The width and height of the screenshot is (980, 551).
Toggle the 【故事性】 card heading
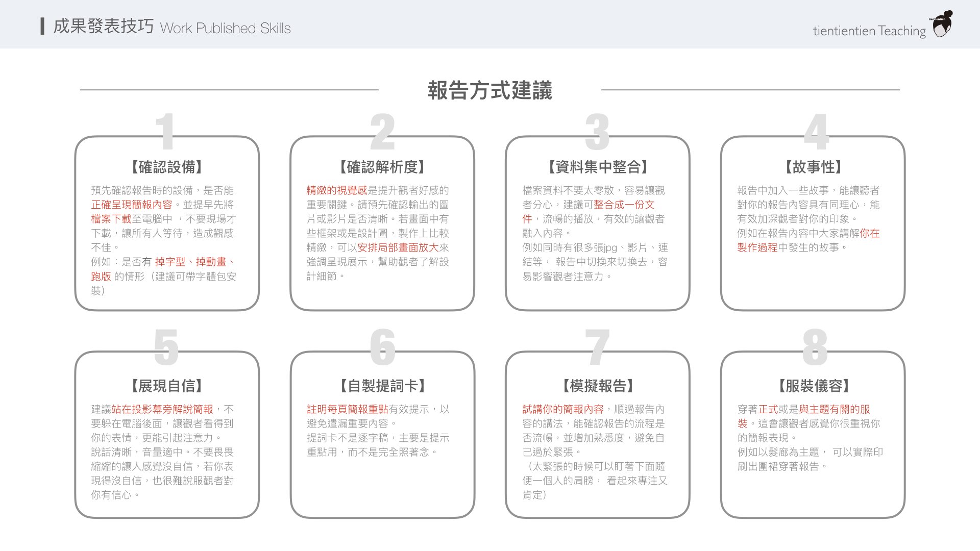pyautogui.click(x=813, y=166)
